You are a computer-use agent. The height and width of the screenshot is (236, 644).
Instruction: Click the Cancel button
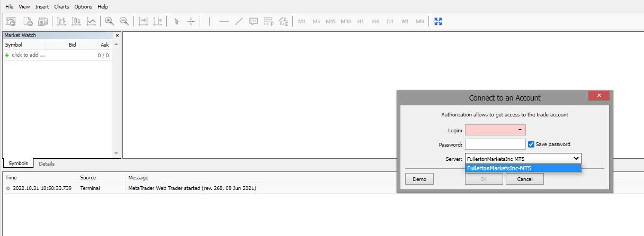coord(525,179)
